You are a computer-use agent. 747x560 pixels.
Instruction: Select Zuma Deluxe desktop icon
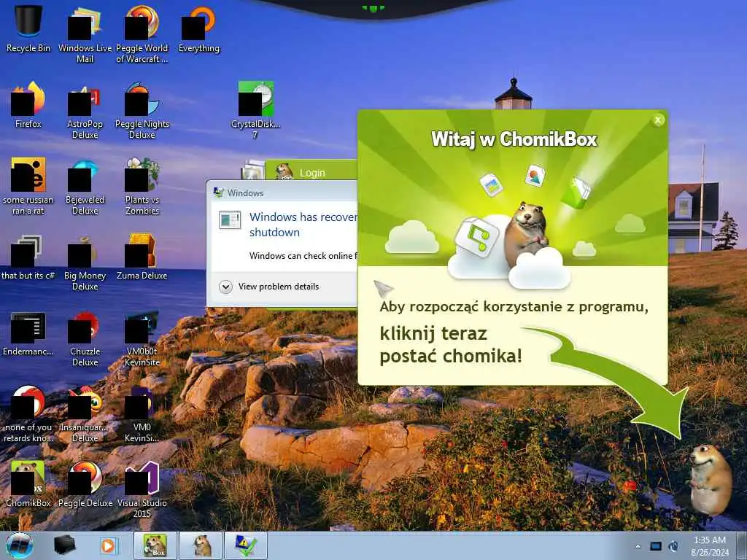[142, 256]
